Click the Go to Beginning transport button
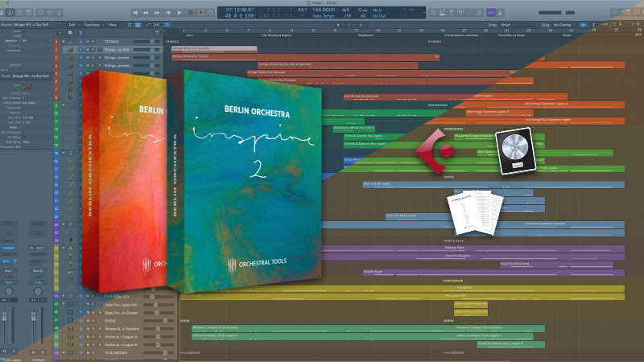The image size is (644, 362). point(135,13)
